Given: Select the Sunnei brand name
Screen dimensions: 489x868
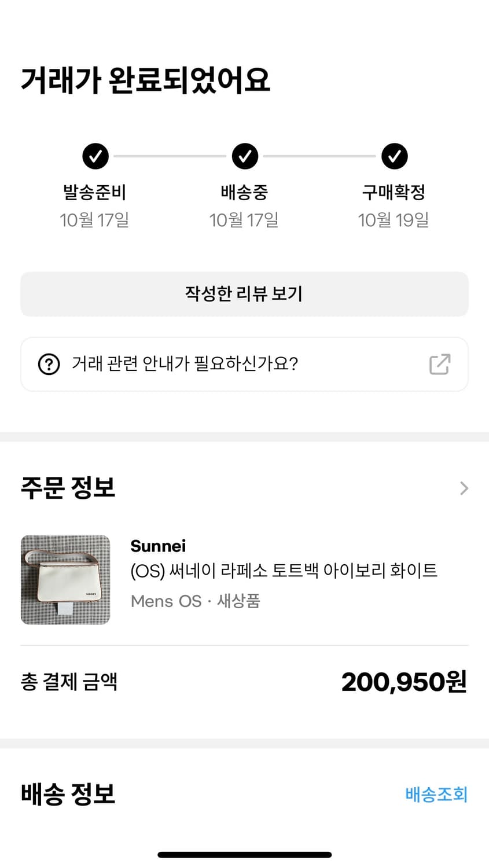Looking at the screenshot, I should coord(158,546).
